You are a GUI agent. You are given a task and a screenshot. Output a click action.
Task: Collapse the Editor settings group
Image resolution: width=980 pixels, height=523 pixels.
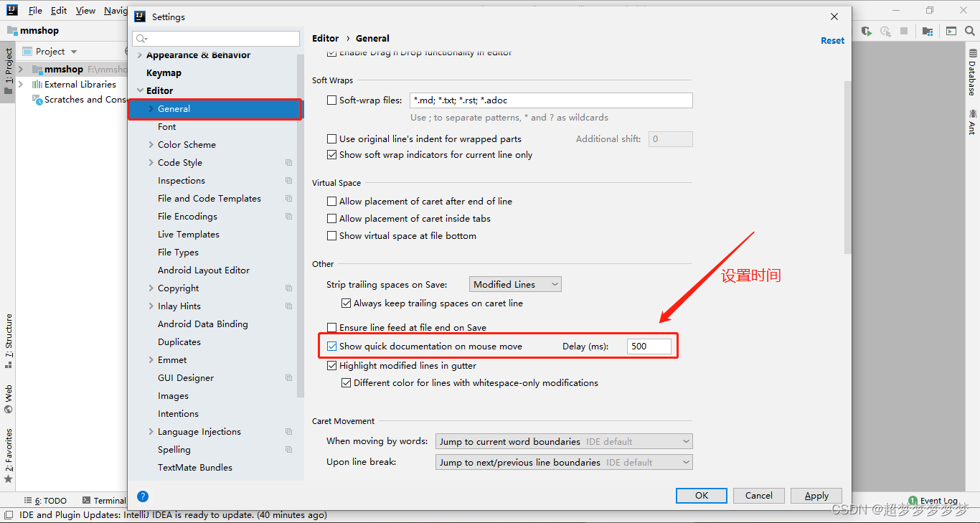(140, 91)
